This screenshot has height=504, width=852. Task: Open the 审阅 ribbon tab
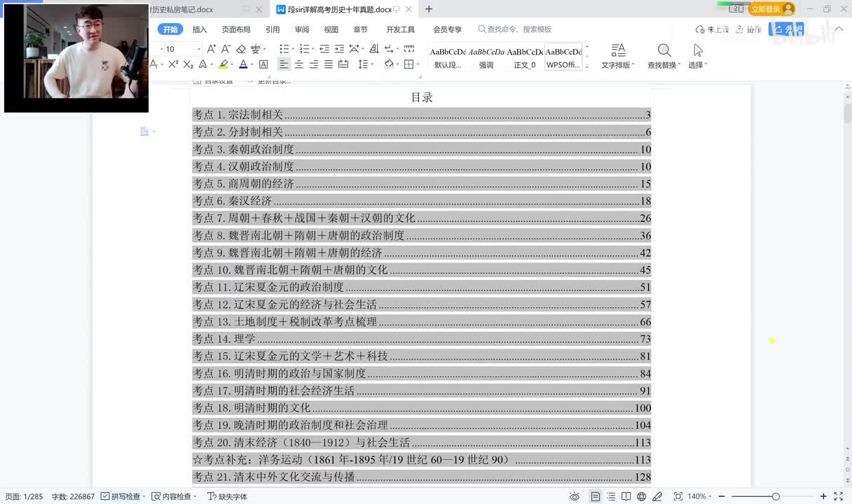(x=302, y=29)
